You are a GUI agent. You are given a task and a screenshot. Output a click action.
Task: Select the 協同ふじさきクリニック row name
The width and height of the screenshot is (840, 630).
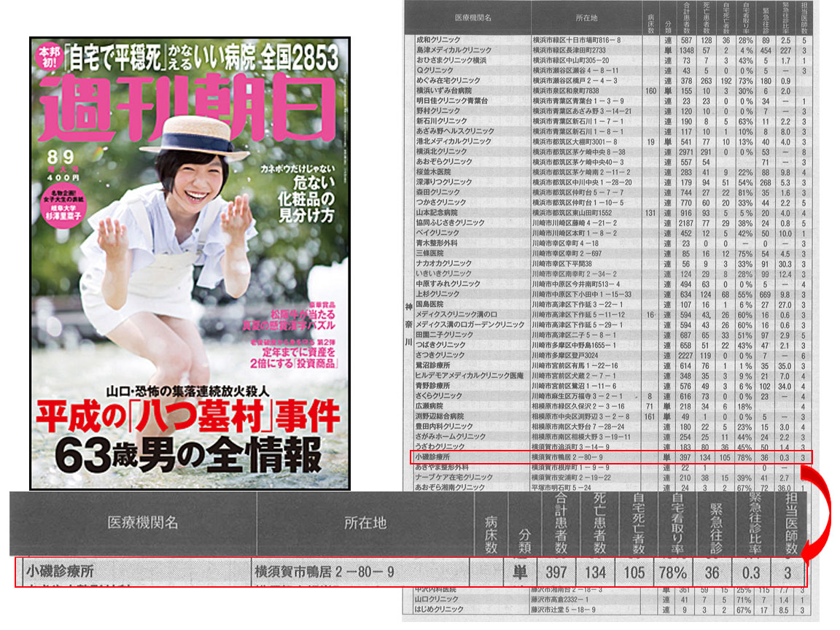click(450, 222)
